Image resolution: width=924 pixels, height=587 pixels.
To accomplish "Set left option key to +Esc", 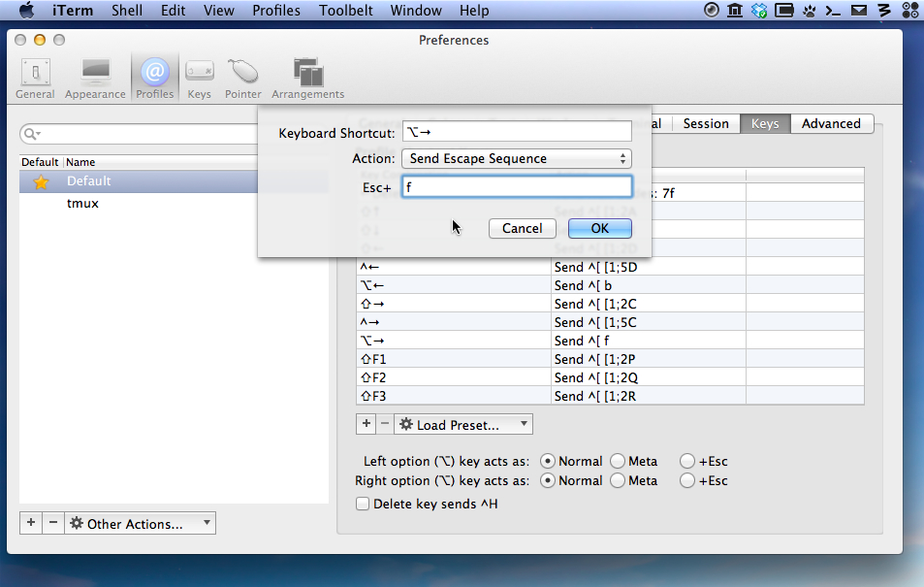I will point(687,461).
